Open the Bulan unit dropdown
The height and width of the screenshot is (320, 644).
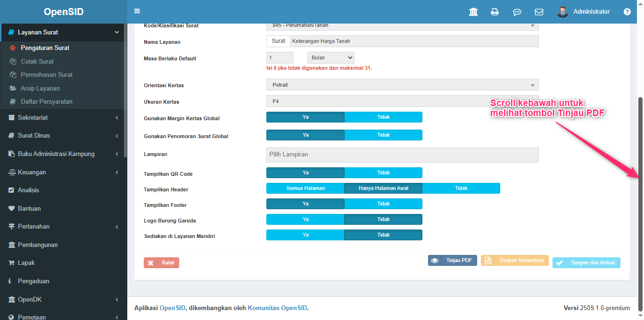pos(330,58)
